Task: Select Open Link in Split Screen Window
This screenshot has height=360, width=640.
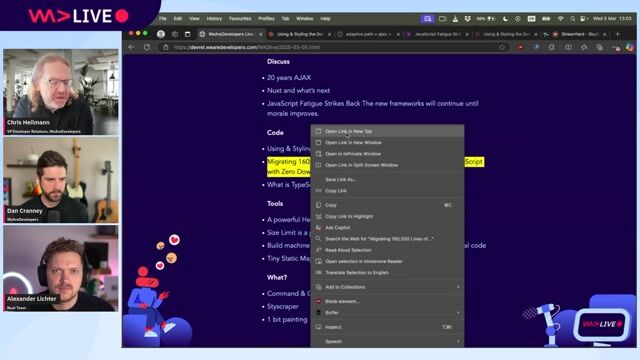Action: click(x=387, y=165)
